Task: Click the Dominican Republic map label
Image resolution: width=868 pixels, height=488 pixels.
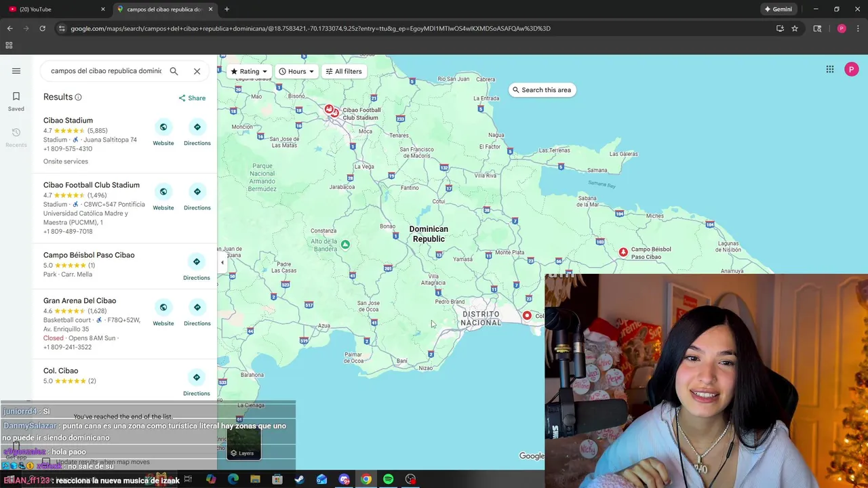Action: (429, 234)
